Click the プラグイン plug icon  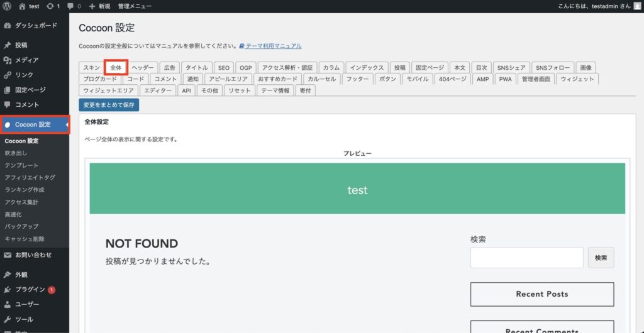8,290
